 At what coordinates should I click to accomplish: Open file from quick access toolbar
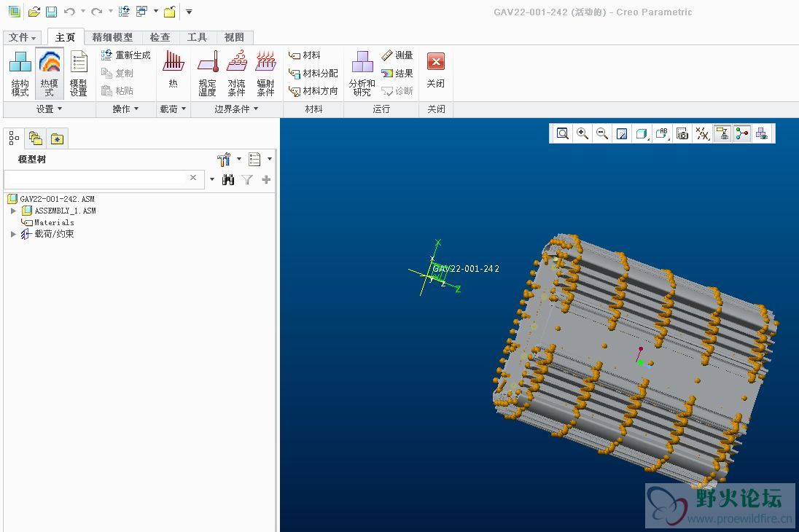pos(34,11)
